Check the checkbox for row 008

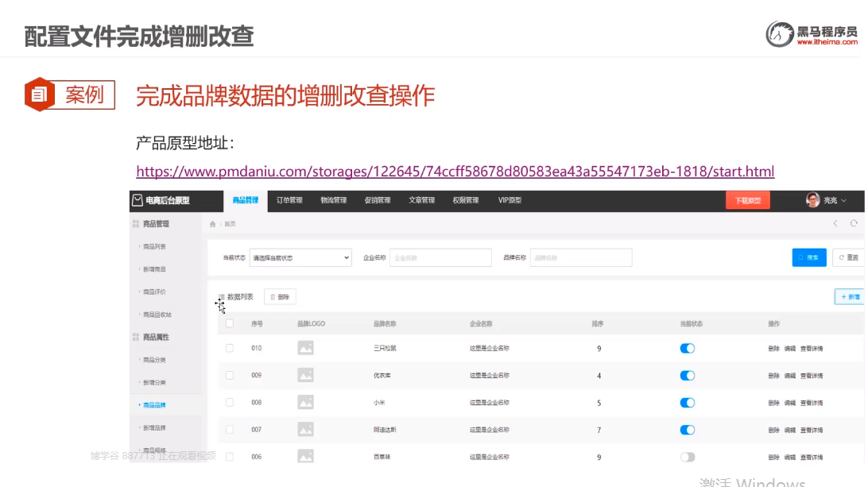[230, 402]
